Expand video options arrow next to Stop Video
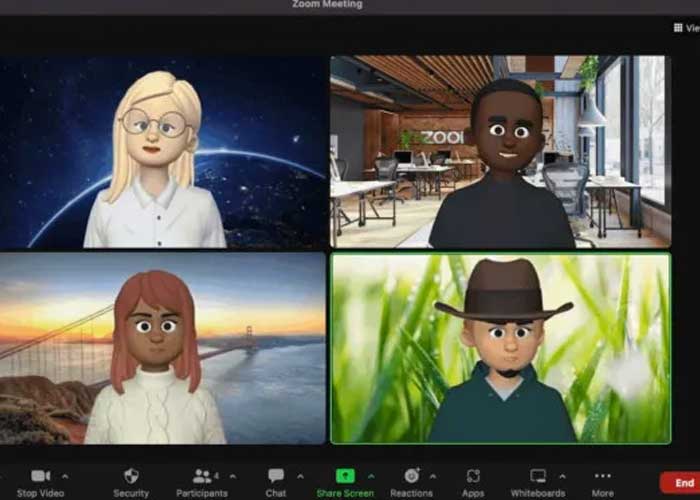This screenshot has width=700, height=500. tap(66, 476)
